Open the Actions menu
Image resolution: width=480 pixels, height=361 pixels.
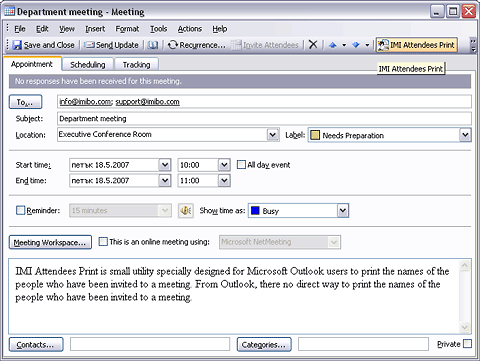[190, 29]
